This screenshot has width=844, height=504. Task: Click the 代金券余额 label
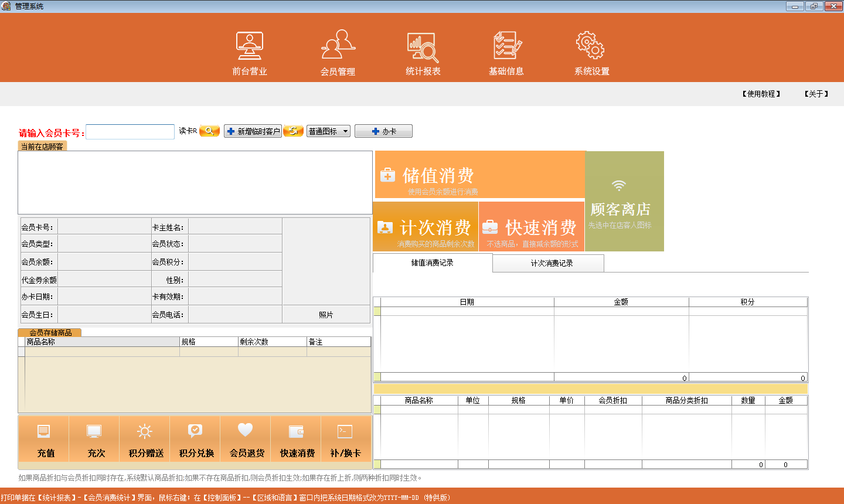39,280
